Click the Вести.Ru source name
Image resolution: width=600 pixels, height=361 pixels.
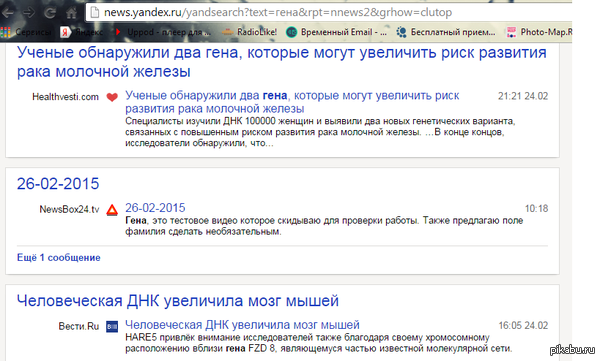click(x=78, y=326)
